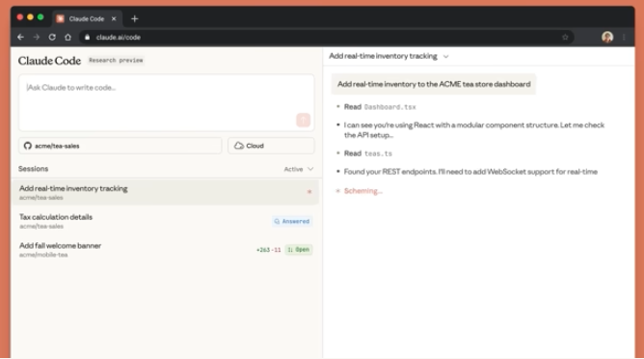Image resolution: width=644 pixels, height=359 pixels.
Task: Click the React modular component message
Action: (474, 130)
